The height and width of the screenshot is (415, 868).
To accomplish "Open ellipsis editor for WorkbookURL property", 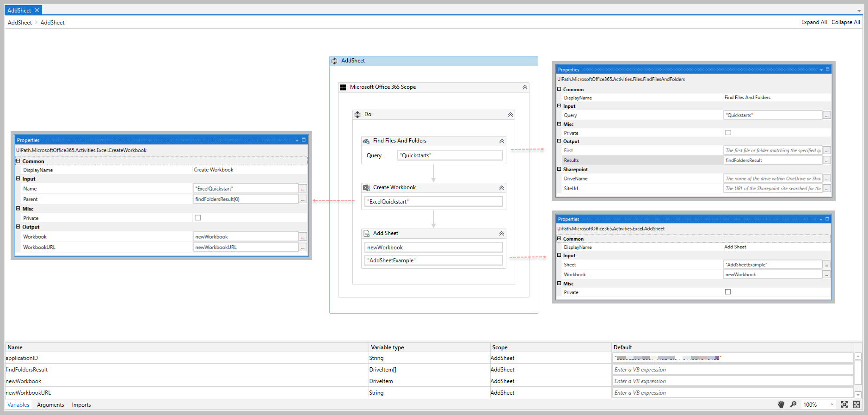I will [303, 248].
